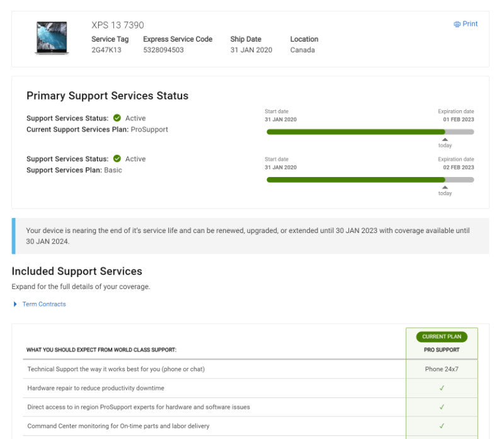Click the service life renewal notice banner
Viewport: 504px width, 439px height.
(250, 236)
